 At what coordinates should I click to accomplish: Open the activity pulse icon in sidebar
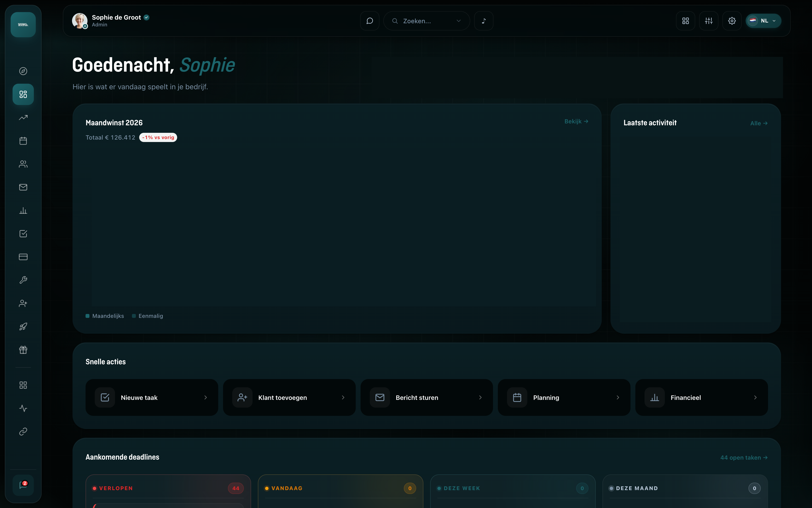pyautogui.click(x=23, y=408)
